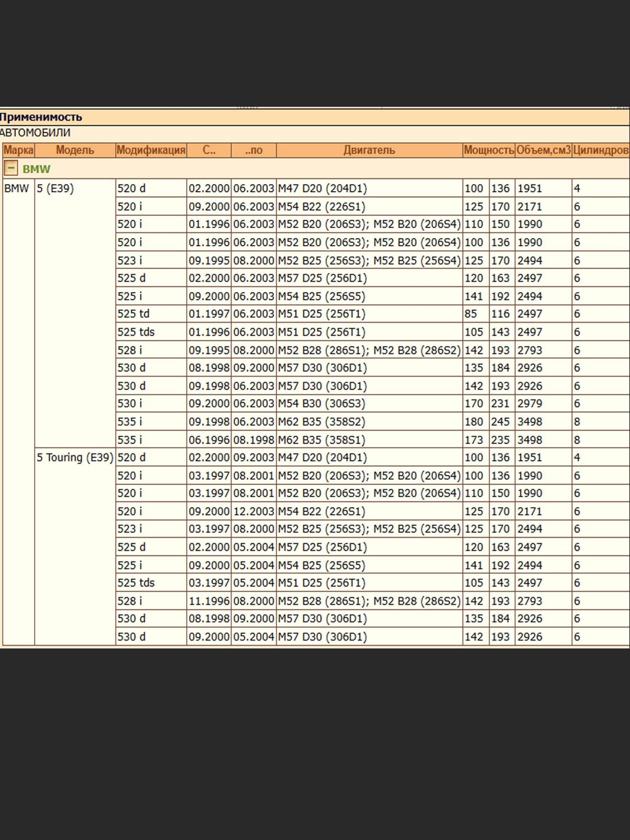This screenshot has width=630, height=840.
Task: Collapse the BMW group with minus icon
Action: tap(10, 168)
